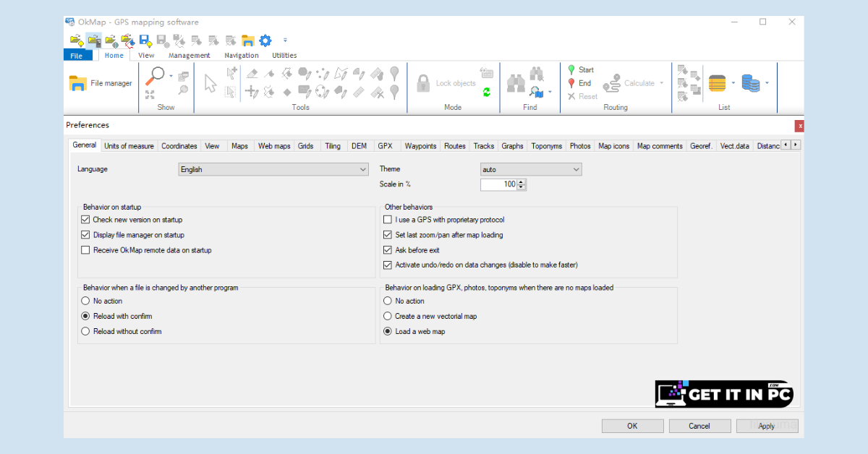This screenshot has height=454, width=868.
Task: Click the yellow list table icon
Action: (x=717, y=83)
